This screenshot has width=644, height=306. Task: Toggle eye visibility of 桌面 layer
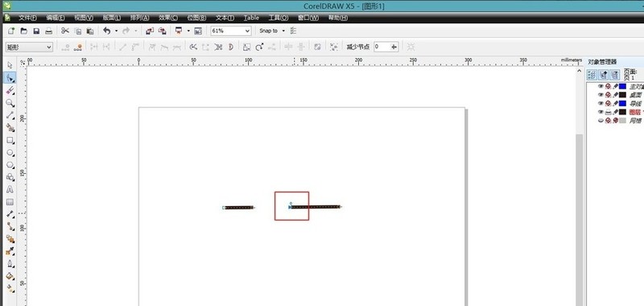pos(601,95)
